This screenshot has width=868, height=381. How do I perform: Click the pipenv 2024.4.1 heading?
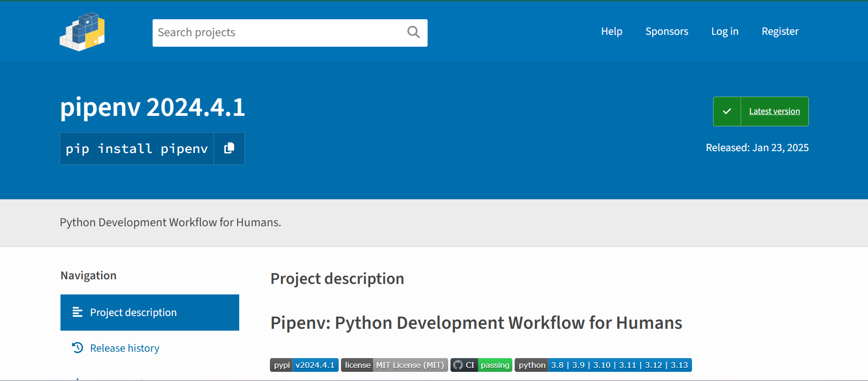(x=153, y=108)
